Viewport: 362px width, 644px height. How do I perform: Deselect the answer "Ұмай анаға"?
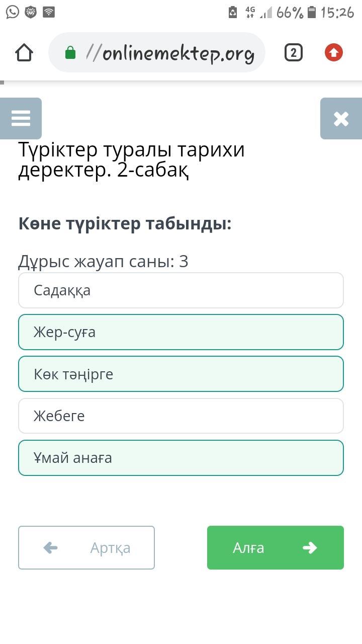[x=181, y=458]
